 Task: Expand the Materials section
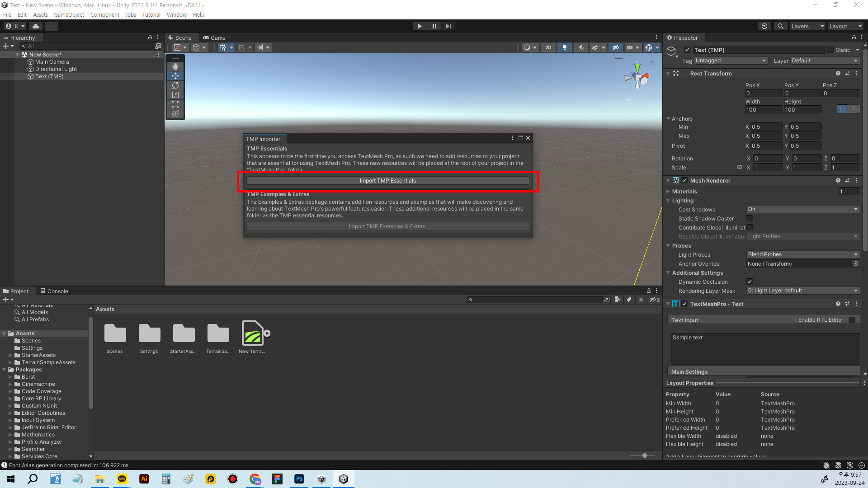668,191
